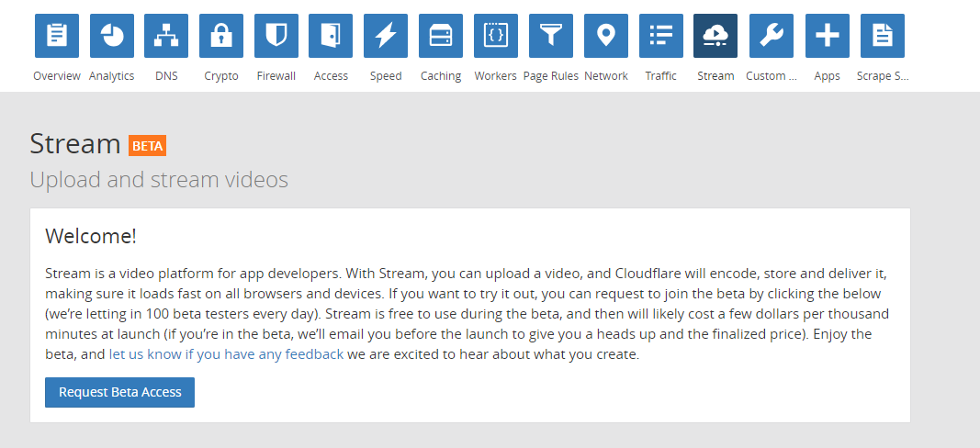The image size is (980, 448).
Task: Click the Network label
Action: tap(605, 76)
